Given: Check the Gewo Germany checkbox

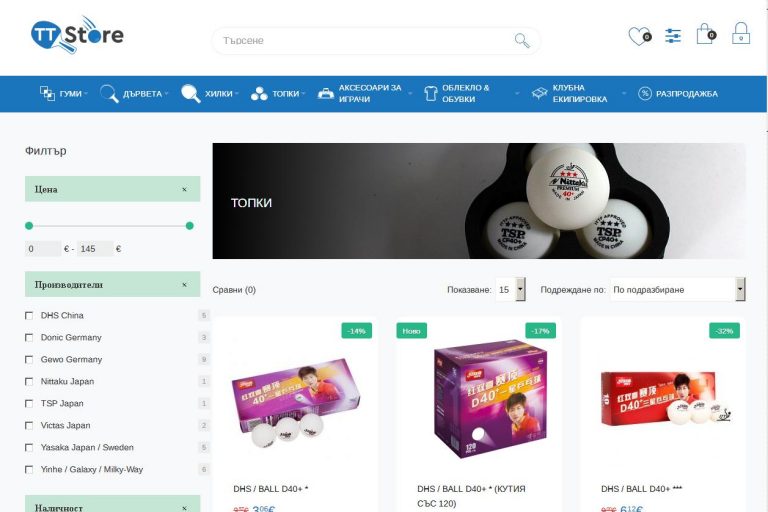Looking at the screenshot, I should 29,360.
